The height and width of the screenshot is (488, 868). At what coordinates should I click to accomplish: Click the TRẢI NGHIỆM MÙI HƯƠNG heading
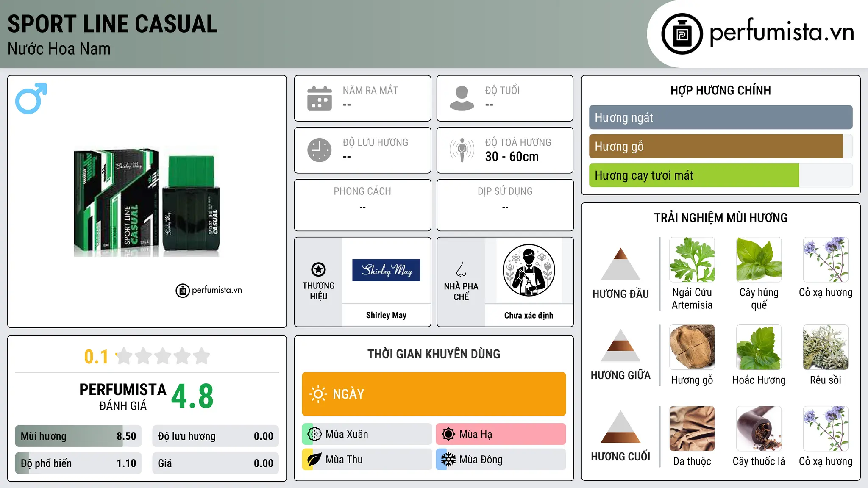721,218
